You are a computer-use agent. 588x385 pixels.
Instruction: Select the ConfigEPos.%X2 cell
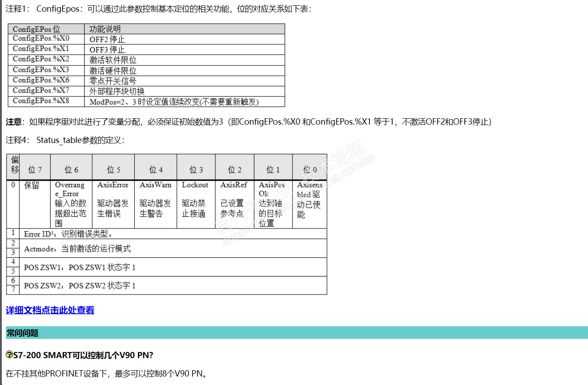pos(47,60)
